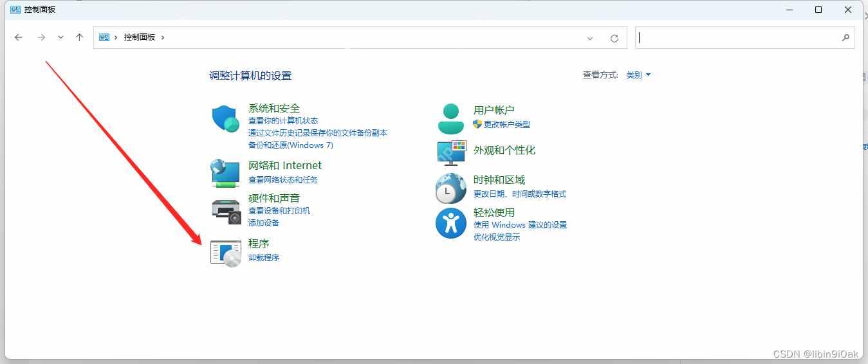Open the Ease of Access icon
This screenshot has width=868, height=364.
pyautogui.click(x=451, y=223)
